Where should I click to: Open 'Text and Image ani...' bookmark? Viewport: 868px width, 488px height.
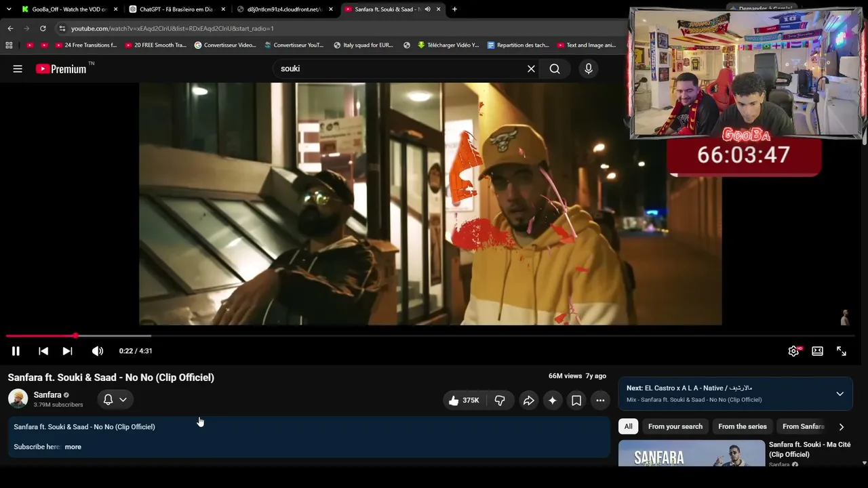click(587, 45)
